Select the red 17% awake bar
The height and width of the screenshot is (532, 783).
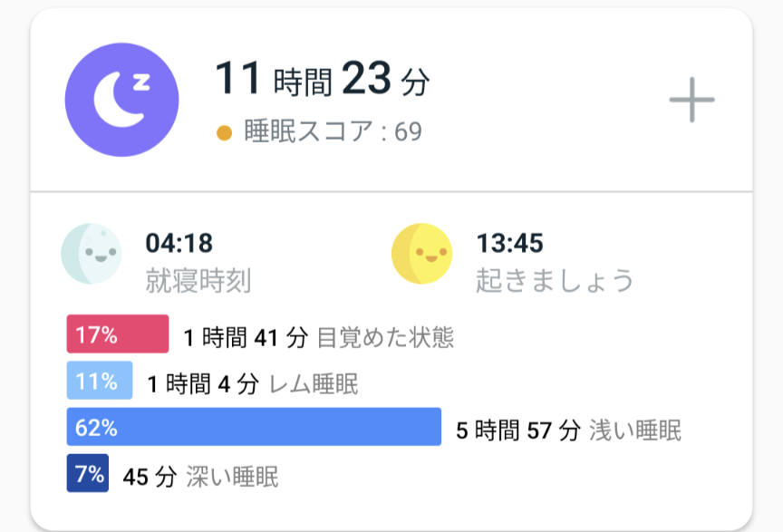(118, 334)
